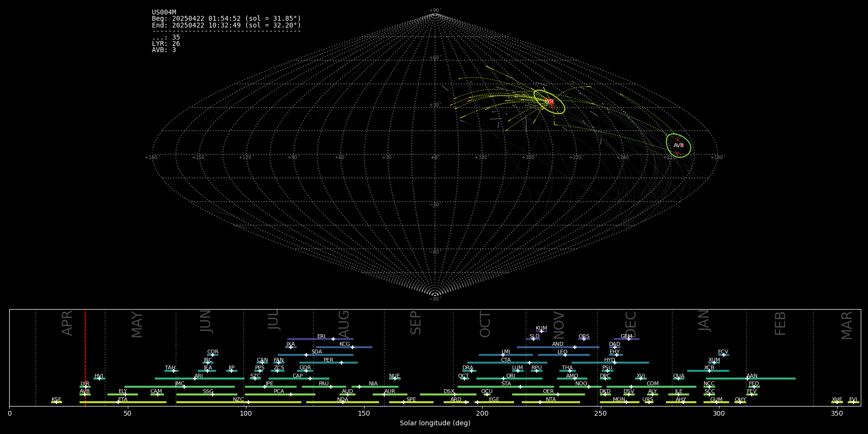Click the MON shower bar
Screen dimensions: 868x434
point(619,402)
